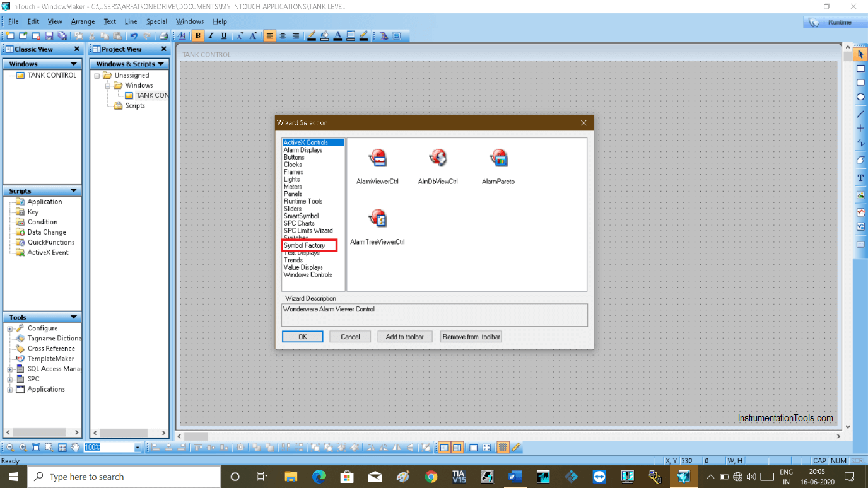Select the AlarmTreeViewerCtrl wizard
Image resolution: width=868 pixels, height=488 pixels.
[377, 227]
